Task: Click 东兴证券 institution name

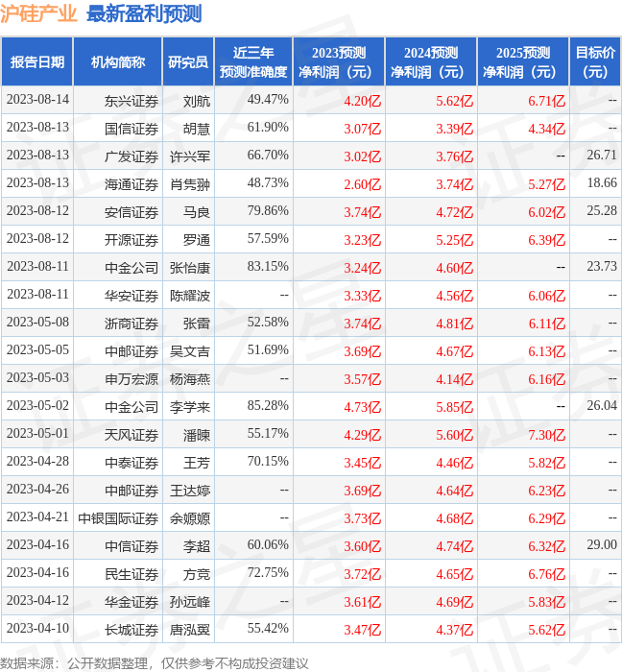Action: coord(132,101)
